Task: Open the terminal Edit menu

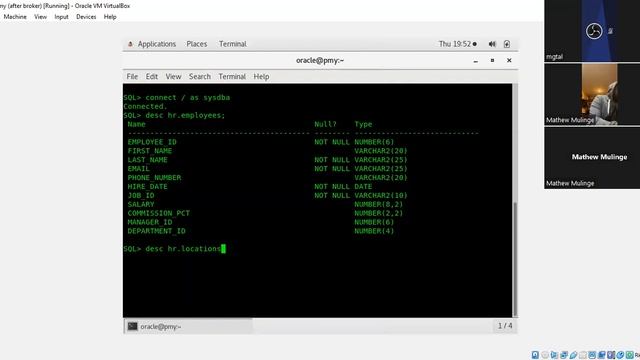Action: click(152, 76)
